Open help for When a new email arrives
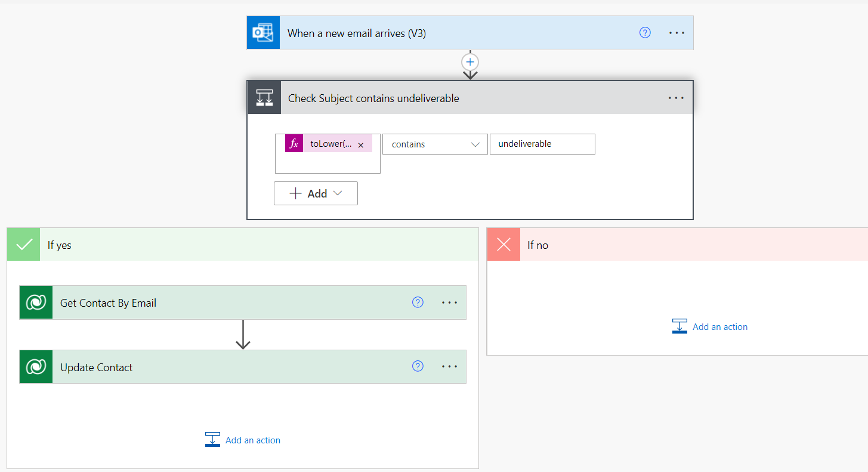The width and height of the screenshot is (868, 472). (x=645, y=33)
